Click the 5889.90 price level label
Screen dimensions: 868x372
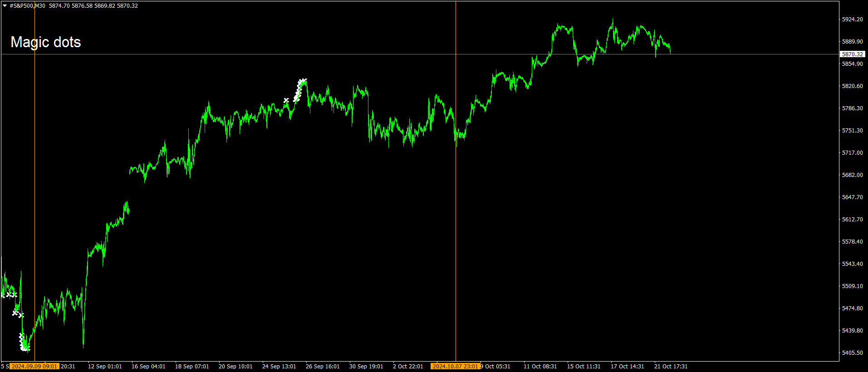point(853,42)
